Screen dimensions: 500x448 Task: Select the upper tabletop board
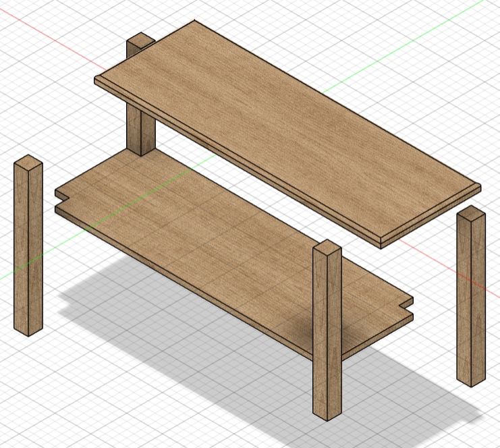point(287,134)
